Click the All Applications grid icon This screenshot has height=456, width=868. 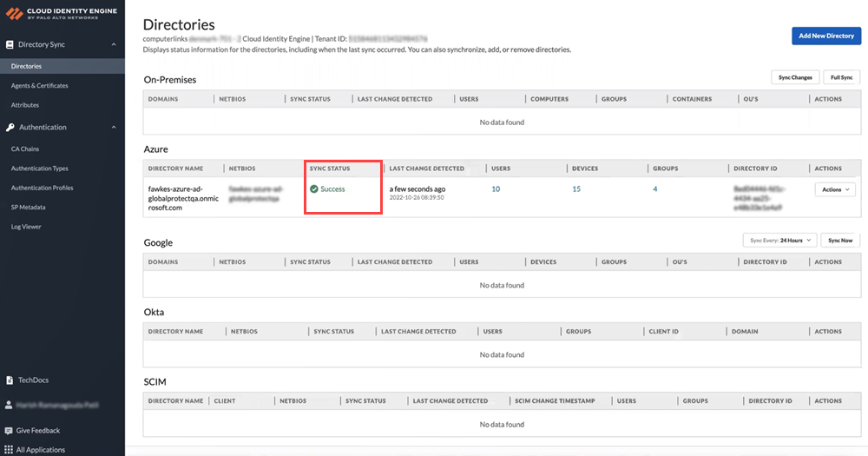pos(10,450)
